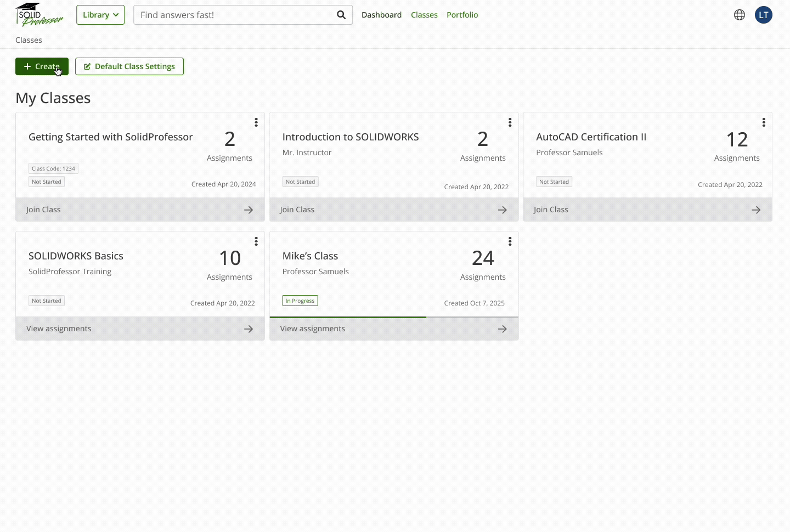Viewport: 790px width, 532px height.
Task: Open Default Class Settings
Action: coord(129,66)
